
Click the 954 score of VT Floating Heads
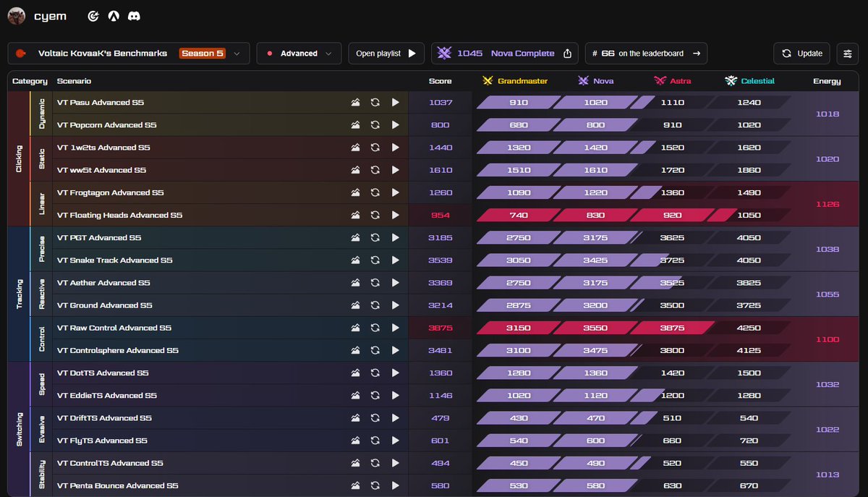[x=440, y=215]
